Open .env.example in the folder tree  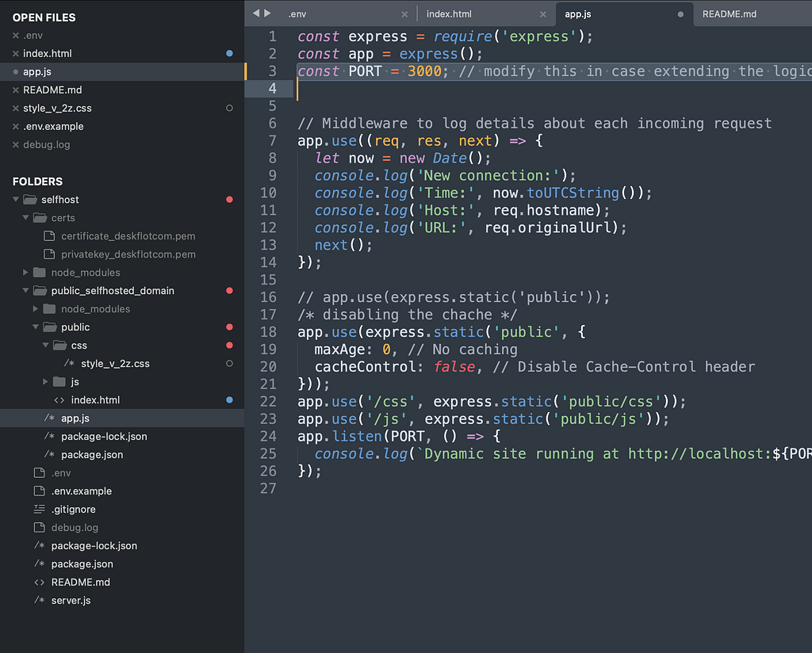82,491
